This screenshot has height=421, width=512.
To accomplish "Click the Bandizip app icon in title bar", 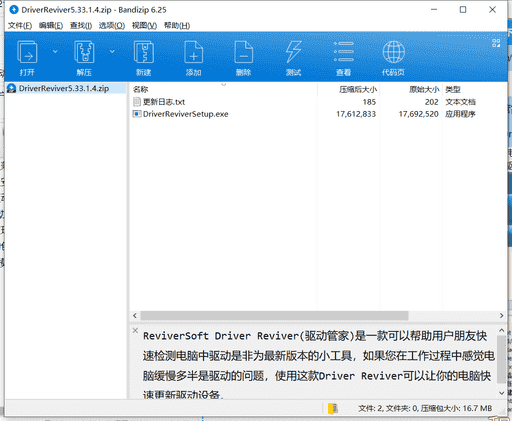I will (x=14, y=10).
